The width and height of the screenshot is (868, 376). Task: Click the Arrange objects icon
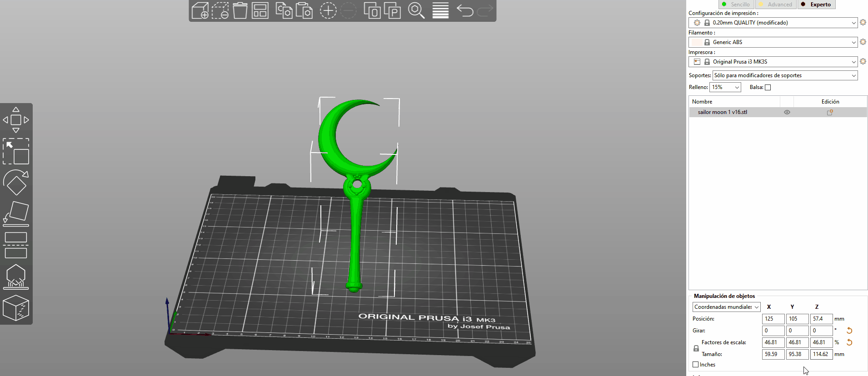pos(260,10)
